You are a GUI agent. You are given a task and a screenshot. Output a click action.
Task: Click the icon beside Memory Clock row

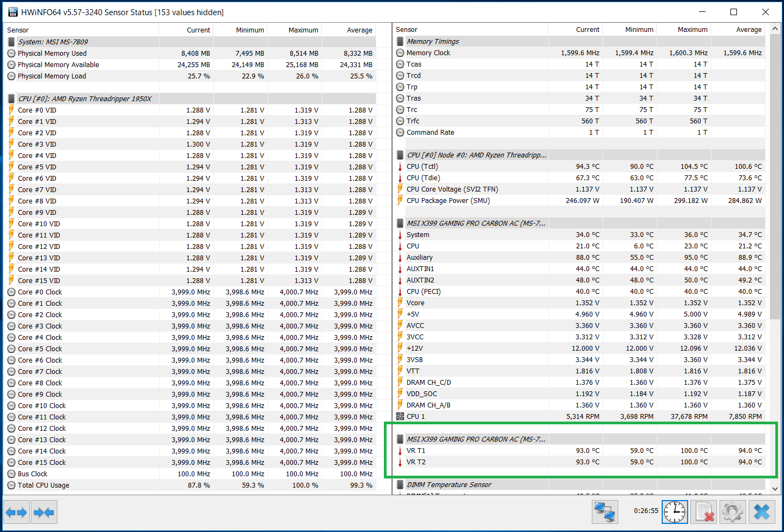[x=400, y=53]
